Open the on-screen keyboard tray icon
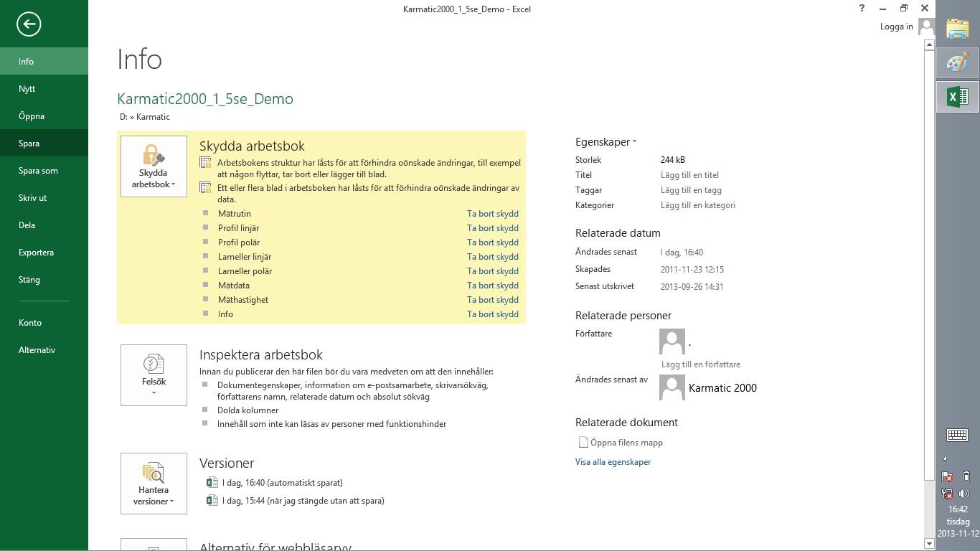The height and width of the screenshot is (551, 980). coord(958,435)
